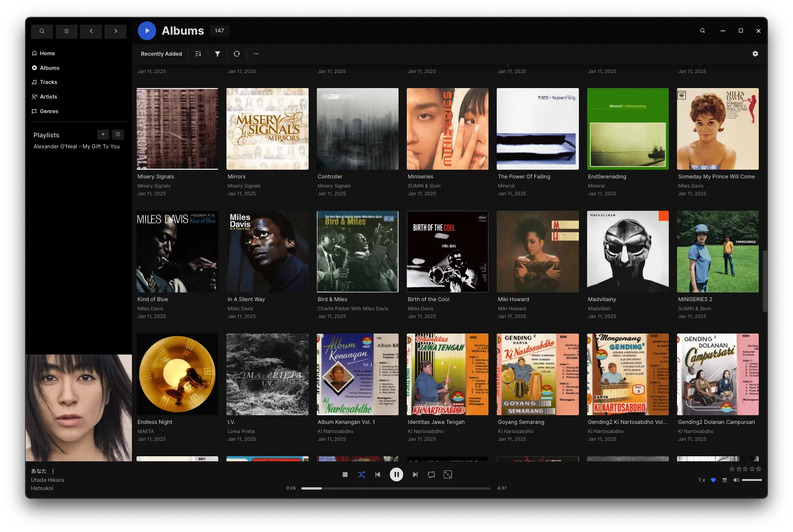Click the Charlie Parker With Miles Davis artist
The width and height of the screenshot is (793, 532).
click(353, 309)
